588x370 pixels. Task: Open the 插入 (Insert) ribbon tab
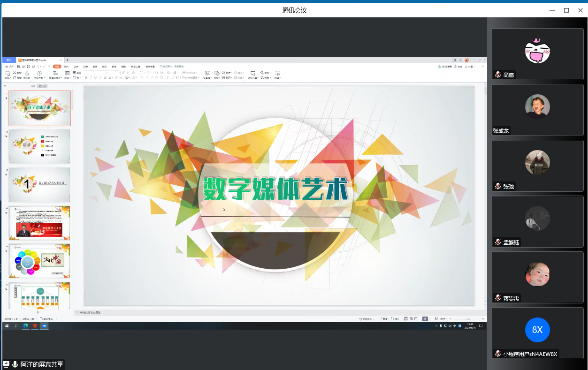(66, 67)
